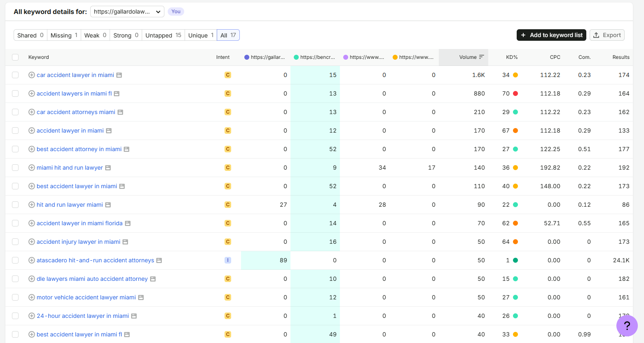Screen dimensions: 644x343
Task: Check the box for 'accident lawyers in miami fl'
Action: [x=15, y=93]
